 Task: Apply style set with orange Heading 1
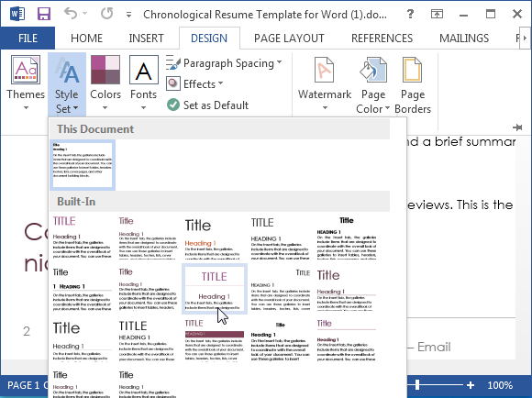tap(214, 238)
